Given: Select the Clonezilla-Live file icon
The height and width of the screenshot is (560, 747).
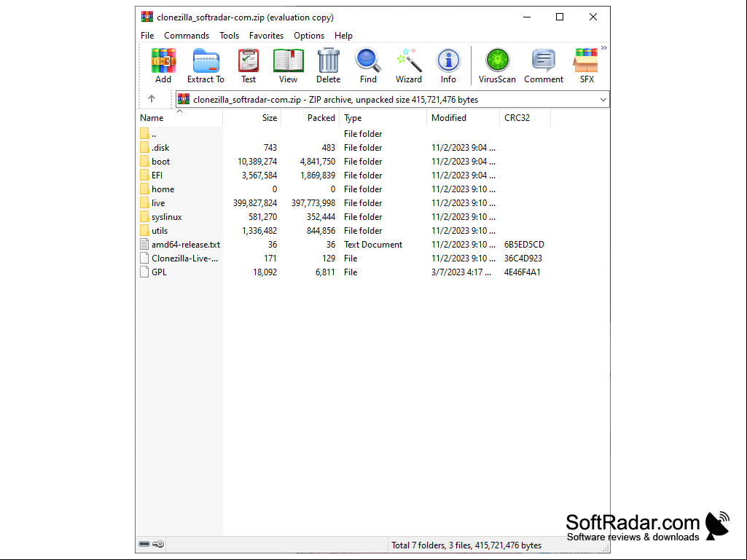Looking at the screenshot, I should click(x=144, y=258).
